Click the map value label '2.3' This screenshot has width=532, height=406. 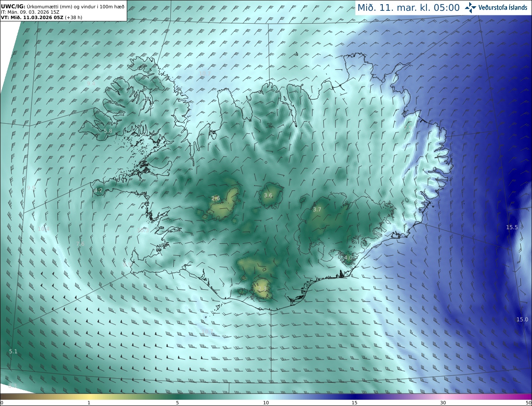click(x=262, y=289)
